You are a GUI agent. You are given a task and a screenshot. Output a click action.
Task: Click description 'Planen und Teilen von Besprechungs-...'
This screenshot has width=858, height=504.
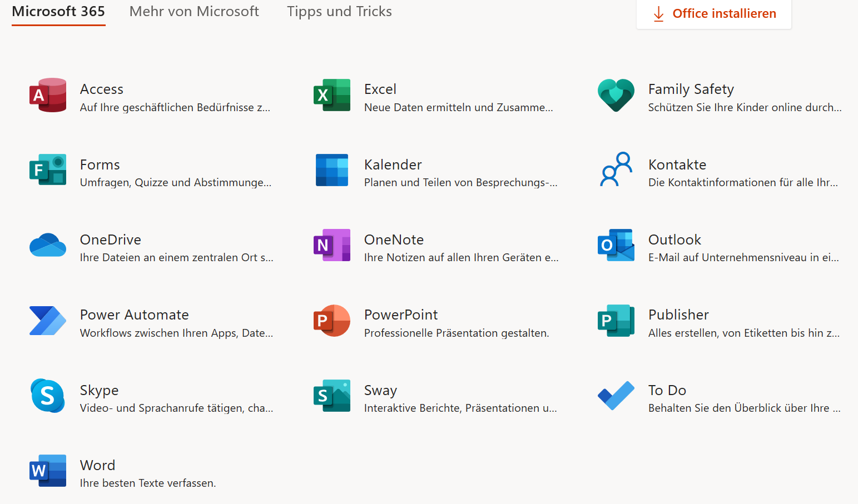(461, 182)
